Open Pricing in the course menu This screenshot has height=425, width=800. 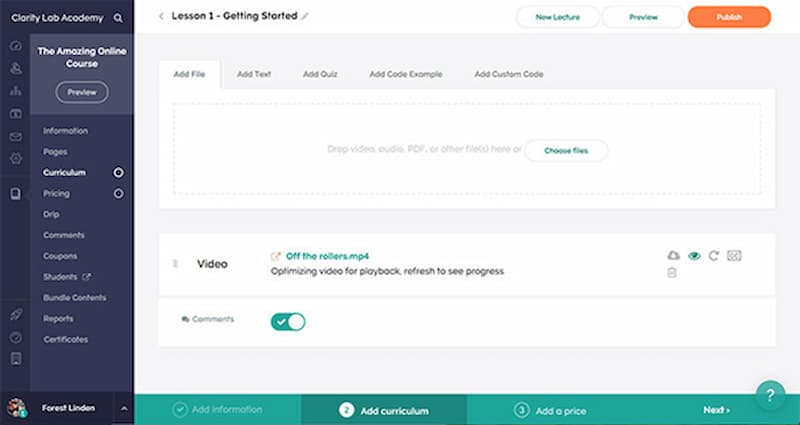(x=56, y=193)
